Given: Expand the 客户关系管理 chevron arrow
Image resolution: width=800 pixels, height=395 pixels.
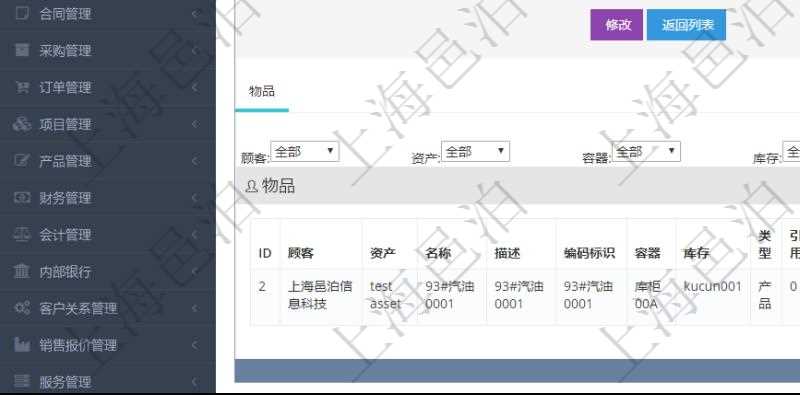Looking at the screenshot, I should (x=194, y=308).
